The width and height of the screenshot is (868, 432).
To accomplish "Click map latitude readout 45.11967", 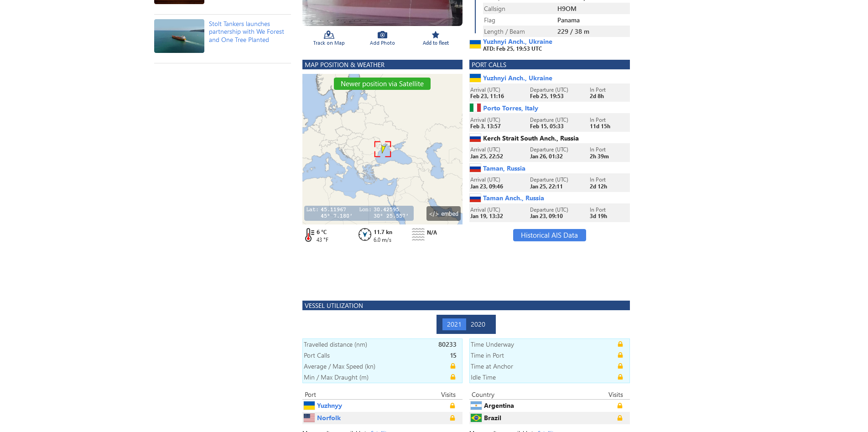I will pos(333,210).
